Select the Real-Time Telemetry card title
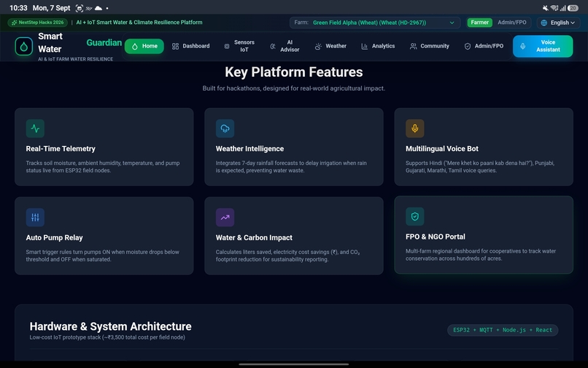Image resolution: width=588 pixels, height=368 pixels. (x=61, y=149)
